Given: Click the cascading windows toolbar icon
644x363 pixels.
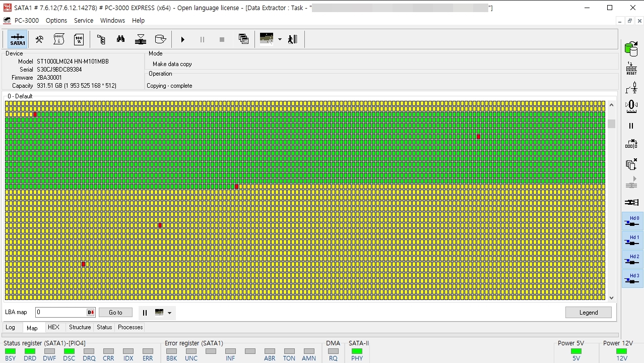Looking at the screenshot, I should 243,39.
